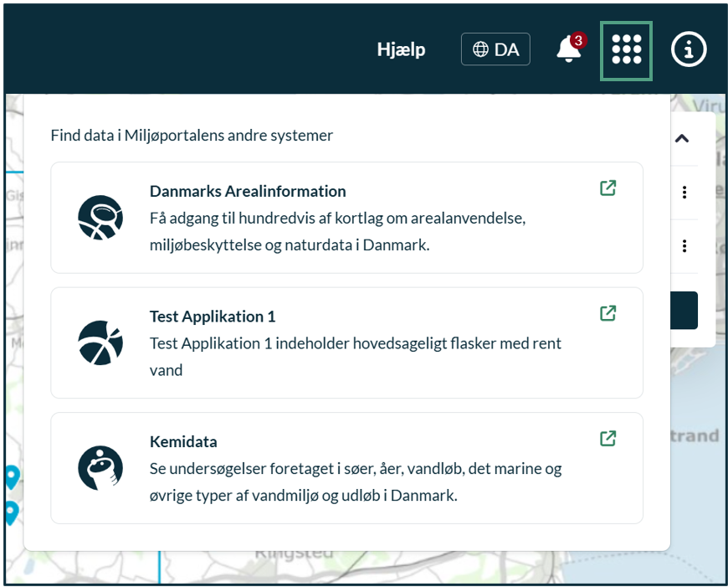Click the Danmarks Arealinformation logo icon

pos(100,218)
